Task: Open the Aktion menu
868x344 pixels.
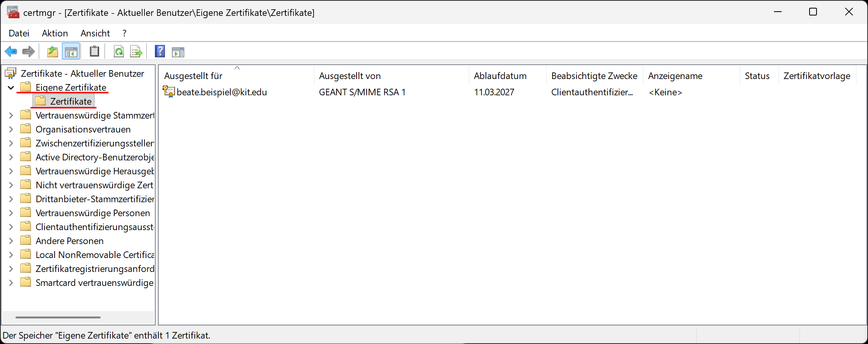Action: (x=55, y=33)
